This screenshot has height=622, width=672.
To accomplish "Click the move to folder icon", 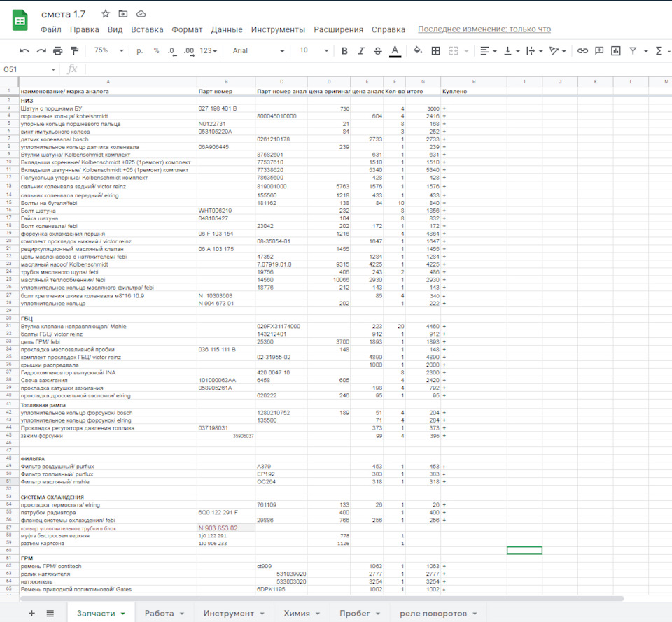I will (x=123, y=14).
